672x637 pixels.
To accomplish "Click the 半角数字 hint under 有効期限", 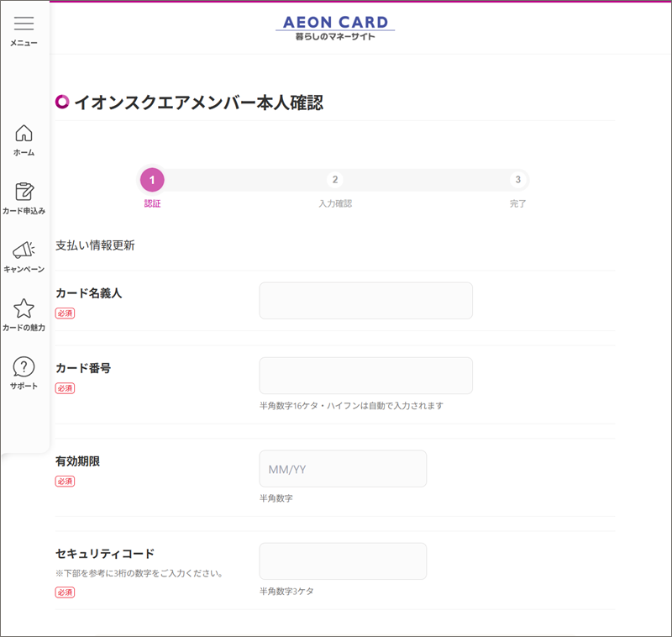I will [x=276, y=498].
